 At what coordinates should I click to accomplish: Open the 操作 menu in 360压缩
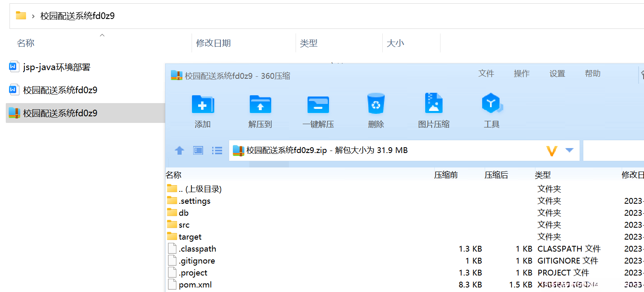(522, 73)
